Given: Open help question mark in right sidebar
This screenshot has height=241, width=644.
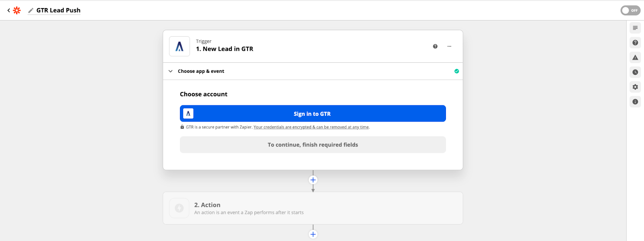Looking at the screenshot, I should [635, 43].
